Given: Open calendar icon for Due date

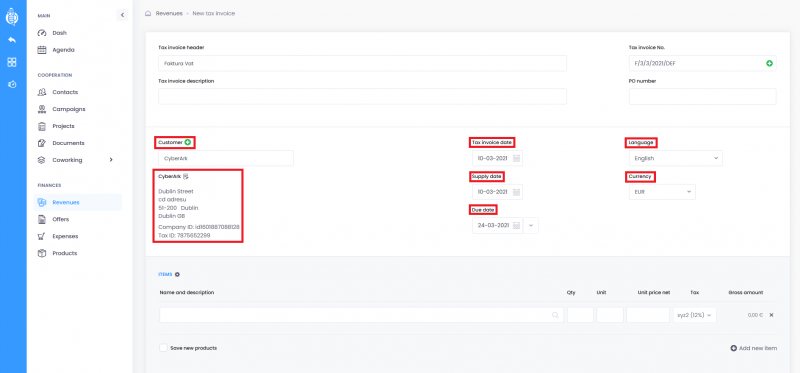Looking at the screenshot, I should click(516, 226).
